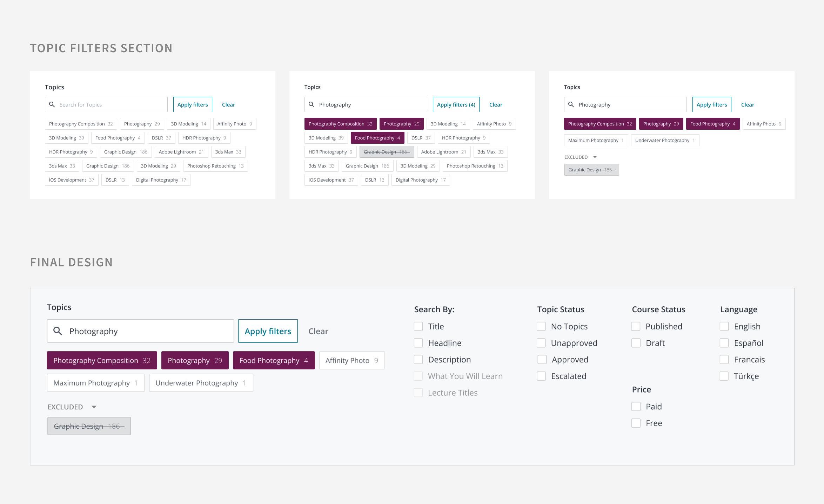The height and width of the screenshot is (504, 824).
Task: Click Apply filters in the first Topics panel
Action: pos(193,104)
